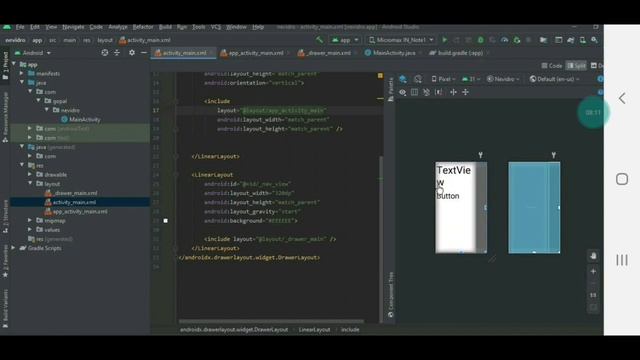Open the Micromax IN_Note1 device dropdown

401,40
